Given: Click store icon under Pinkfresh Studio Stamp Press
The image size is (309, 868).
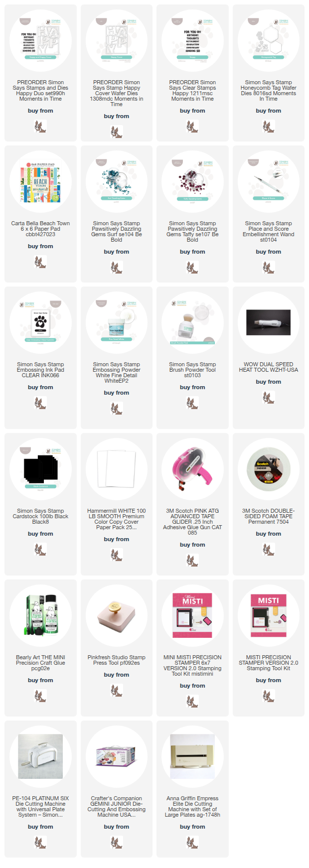Looking at the screenshot, I should [x=117, y=691].
